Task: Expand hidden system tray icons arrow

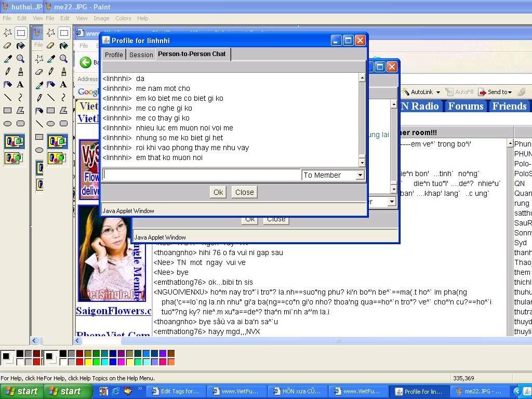Action: click(516, 391)
